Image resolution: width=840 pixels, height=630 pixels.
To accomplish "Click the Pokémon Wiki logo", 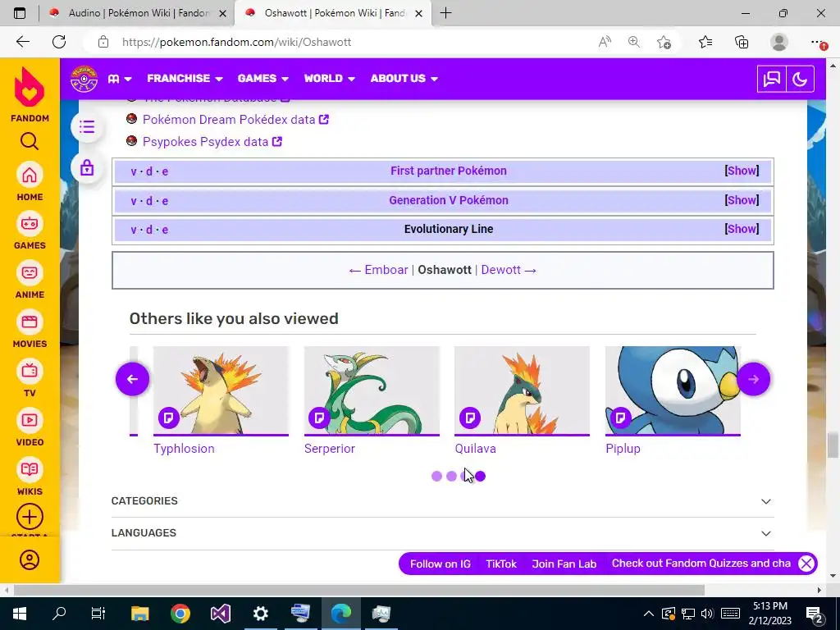I will (x=84, y=78).
